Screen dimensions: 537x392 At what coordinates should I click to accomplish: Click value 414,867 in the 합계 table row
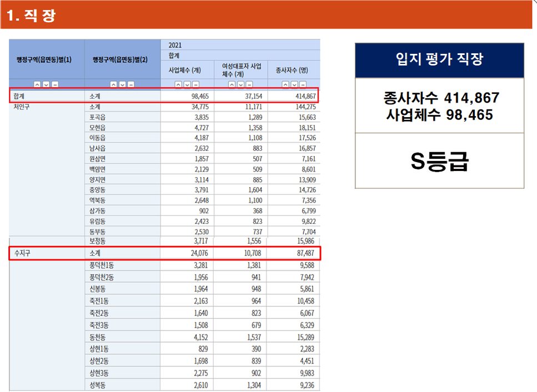click(305, 96)
